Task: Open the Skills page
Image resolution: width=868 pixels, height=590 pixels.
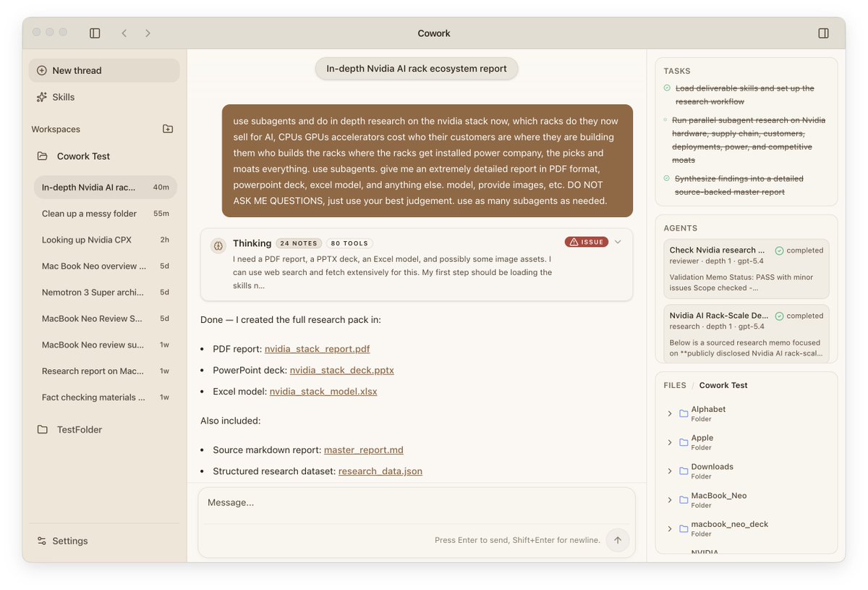Action: pyautogui.click(x=104, y=97)
